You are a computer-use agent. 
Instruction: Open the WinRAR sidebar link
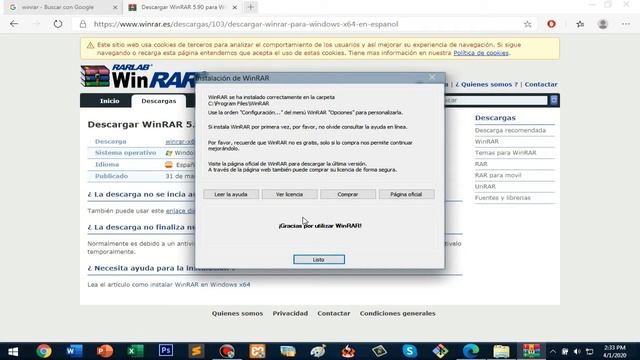click(x=487, y=142)
